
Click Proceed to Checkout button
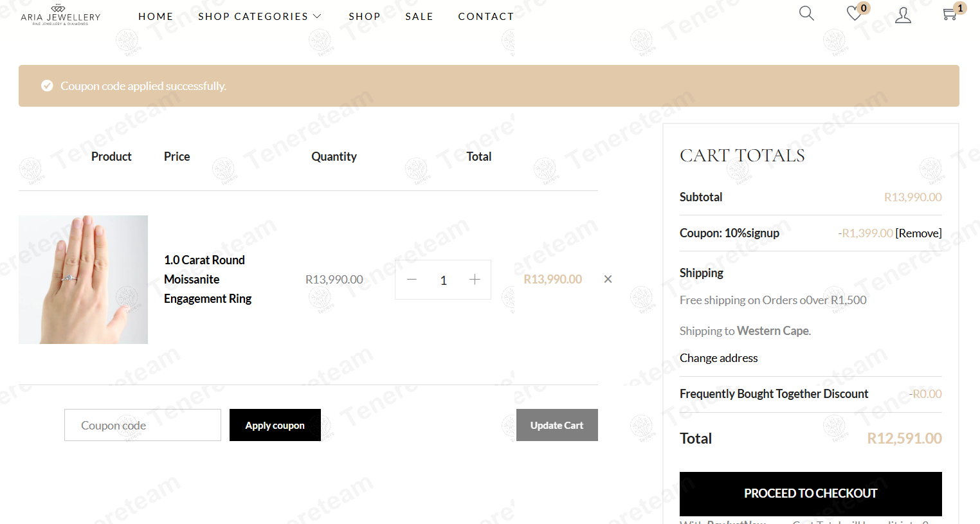pyautogui.click(x=811, y=494)
